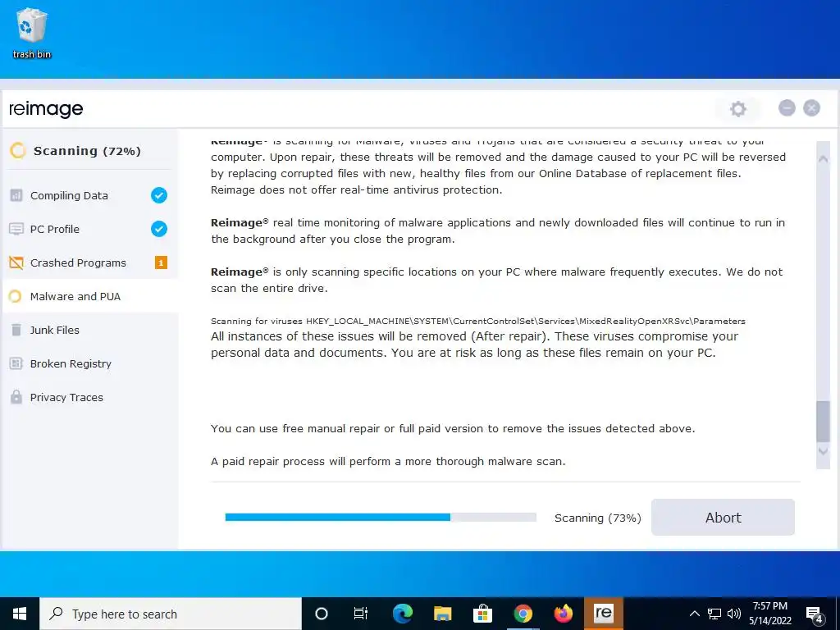Select the Malware and PUA step

90,296
